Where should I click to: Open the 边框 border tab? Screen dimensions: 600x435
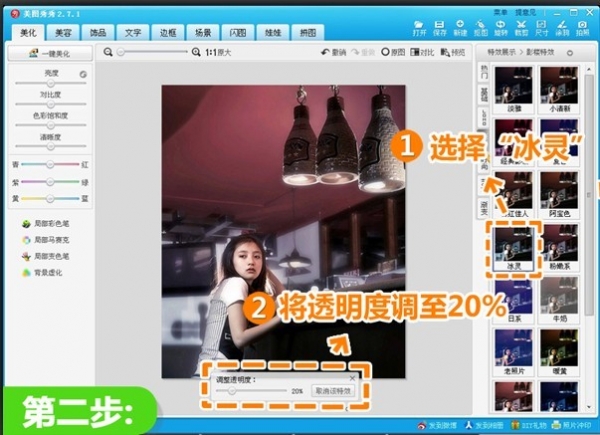click(x=168, y=33)
